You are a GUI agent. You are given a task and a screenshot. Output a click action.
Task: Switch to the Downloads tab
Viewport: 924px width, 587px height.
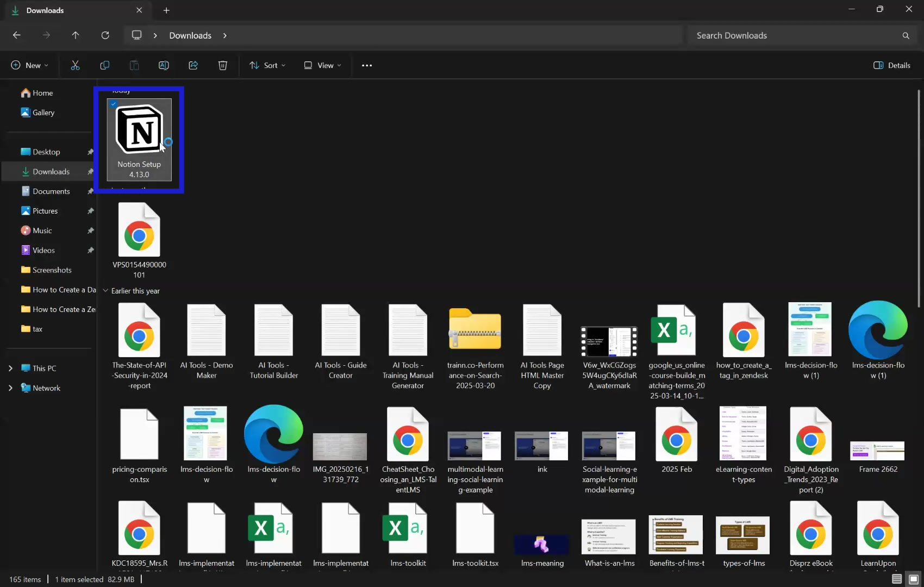point(45,10)
